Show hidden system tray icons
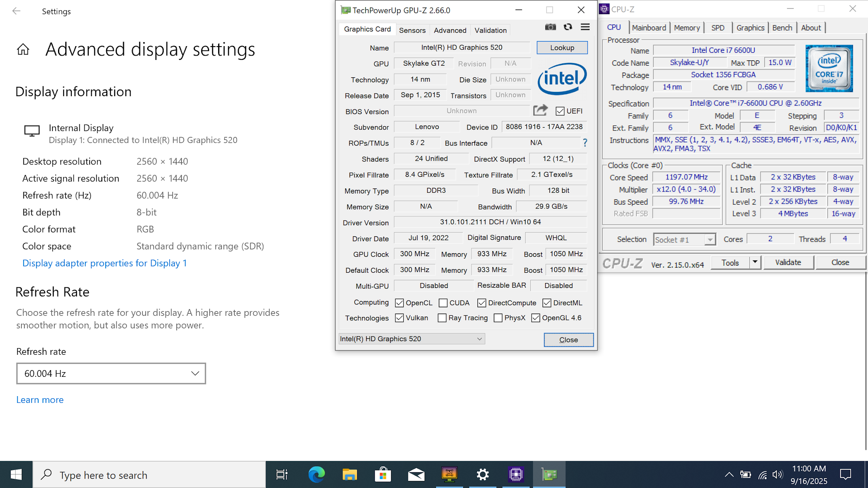 729,475
